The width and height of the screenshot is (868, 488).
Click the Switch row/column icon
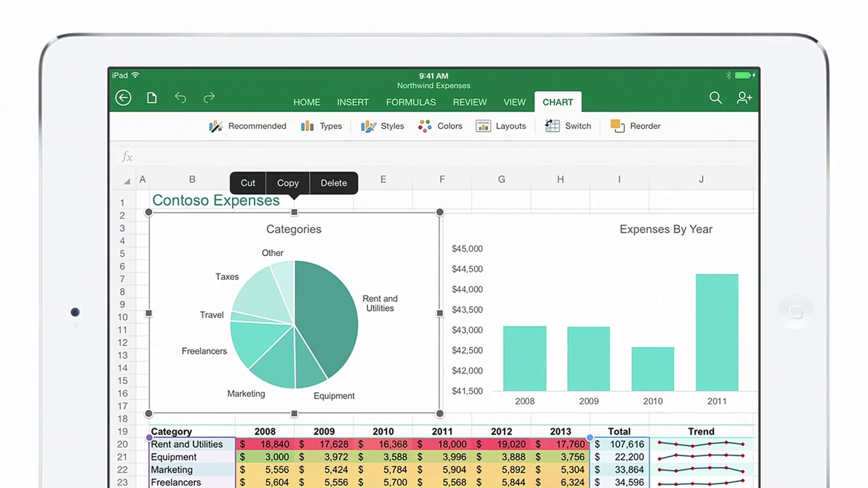pyautogui.click(x=553, y=126)
